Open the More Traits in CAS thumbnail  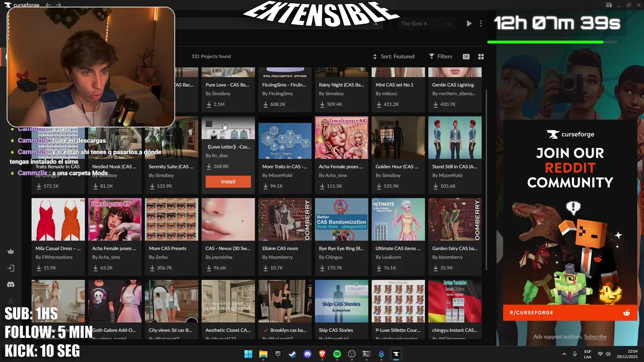click(285, 138)
